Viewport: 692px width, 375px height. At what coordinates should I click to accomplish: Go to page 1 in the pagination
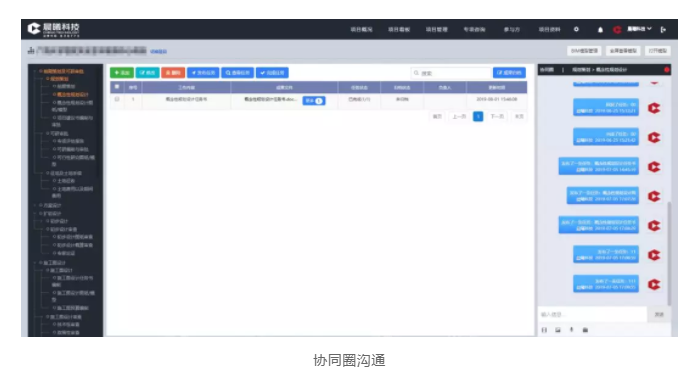478,116
